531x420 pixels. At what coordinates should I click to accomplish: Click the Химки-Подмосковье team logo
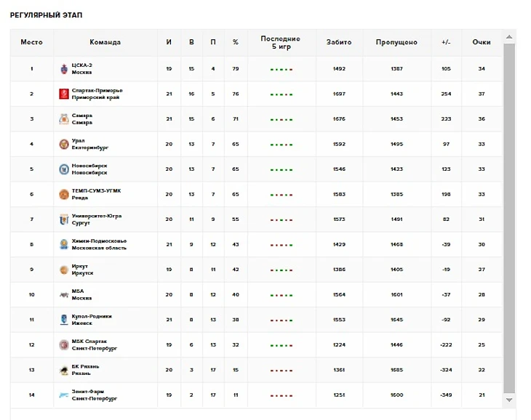click(64, 244)
